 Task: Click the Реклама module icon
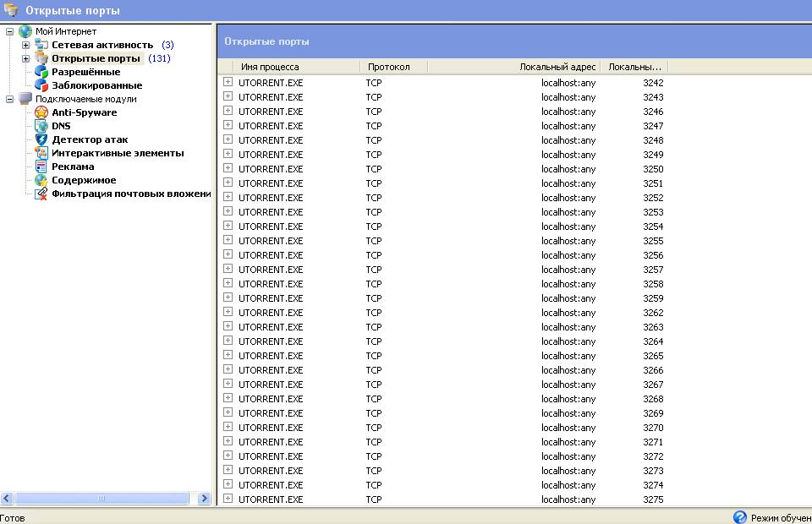(x=41, y=166)
